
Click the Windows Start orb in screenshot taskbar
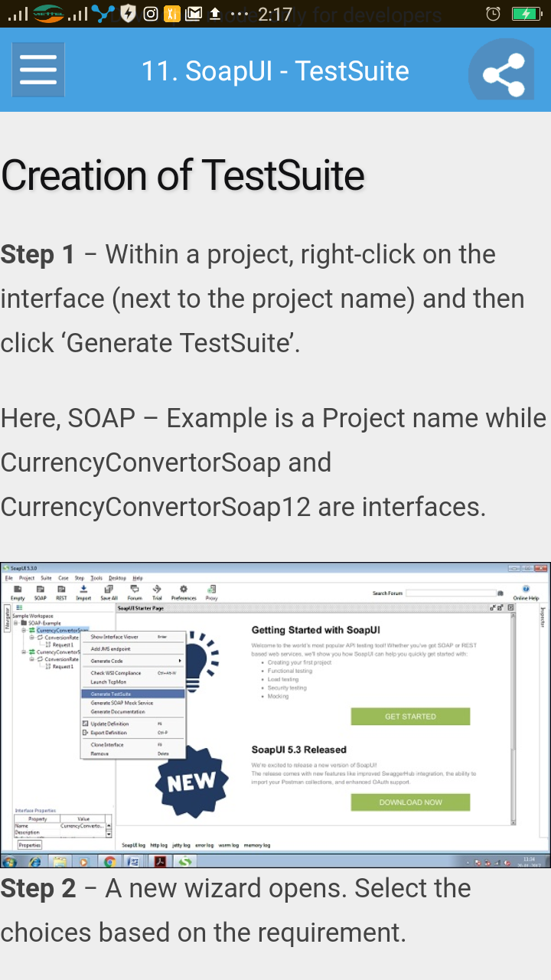point(9,862)
